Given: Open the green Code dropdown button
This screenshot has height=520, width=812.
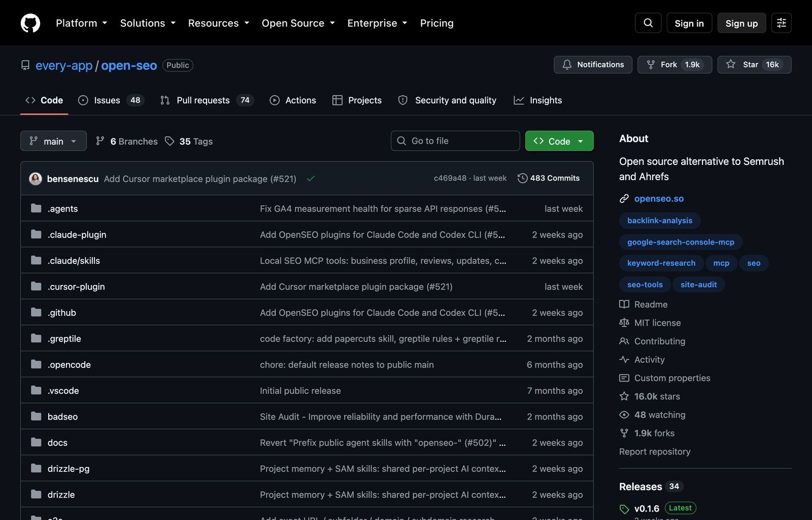Looking at the screenshot, I should pyautogui.click(x=559, y=141).
